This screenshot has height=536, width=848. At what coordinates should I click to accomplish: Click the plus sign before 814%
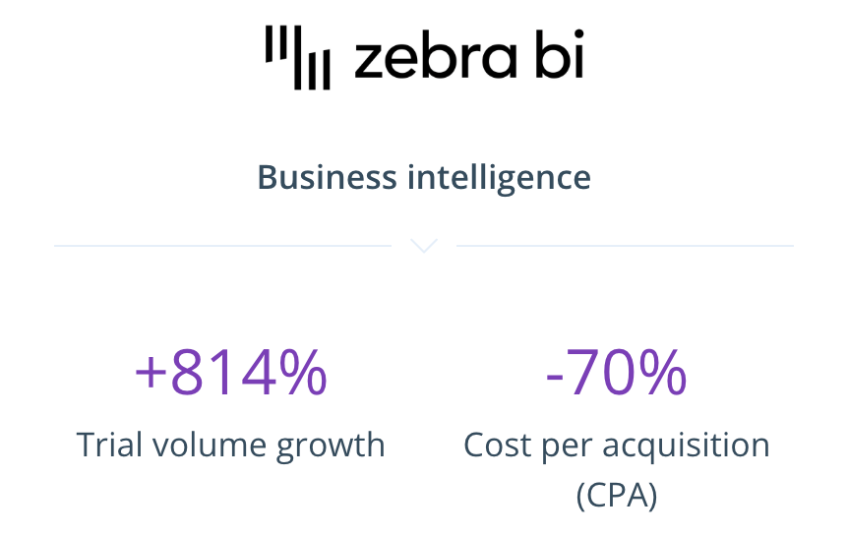coord(150,373)
